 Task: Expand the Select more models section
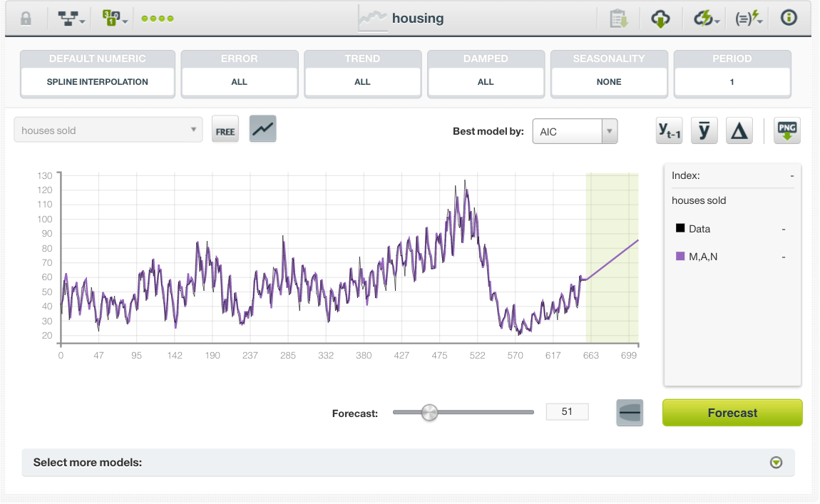click(775, 463)
